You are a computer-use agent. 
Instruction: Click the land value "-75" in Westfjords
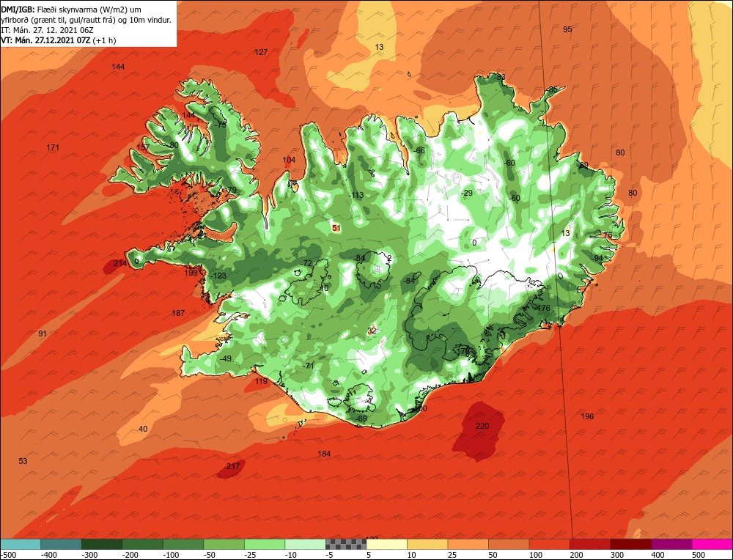pyautogui.click(x=220, y=125)
